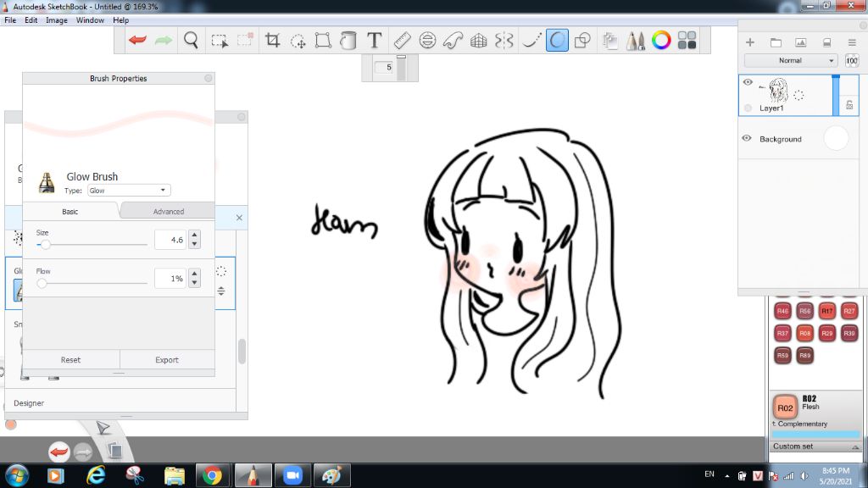
Task: Open the UI toggle grid icon
Action: click(687, 41)
